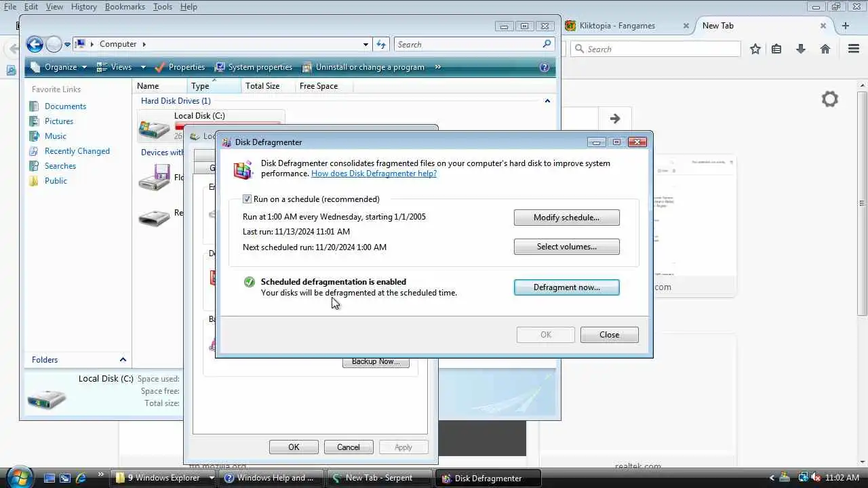The image size is (868, 488).
Task: Collapse the Hard Disk Drives group
Action: (547, 101)
